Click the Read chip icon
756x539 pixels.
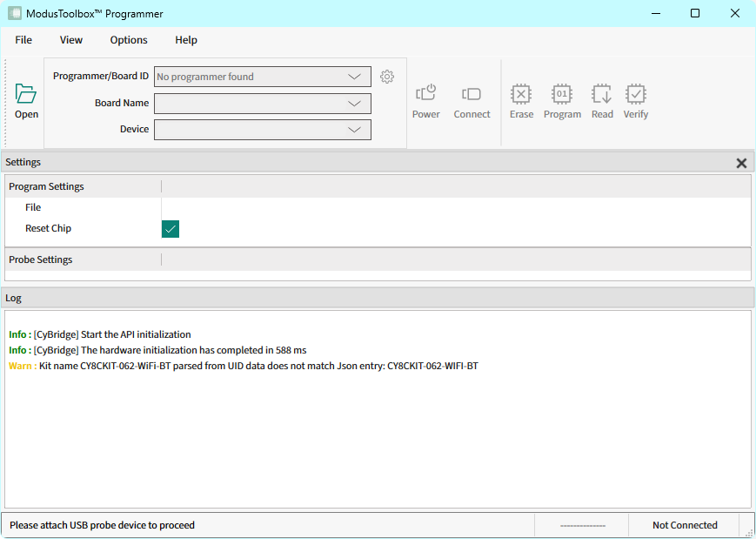[602, 94]
